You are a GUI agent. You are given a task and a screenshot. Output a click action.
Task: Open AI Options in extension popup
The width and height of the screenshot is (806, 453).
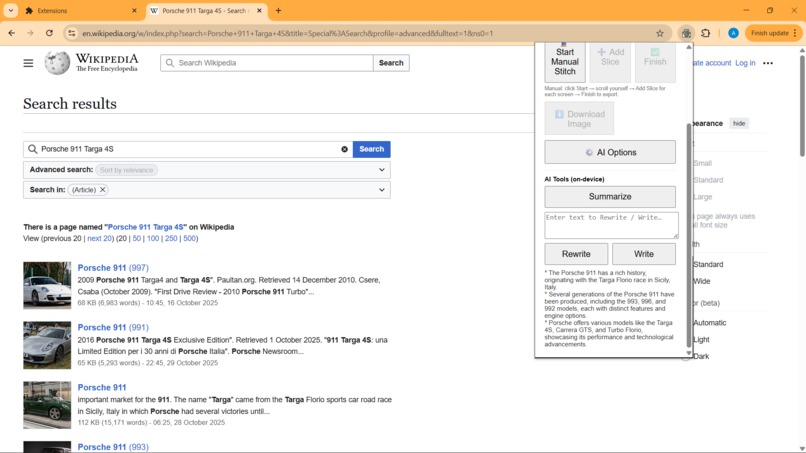pyautogui.click(x=610, y=152)
